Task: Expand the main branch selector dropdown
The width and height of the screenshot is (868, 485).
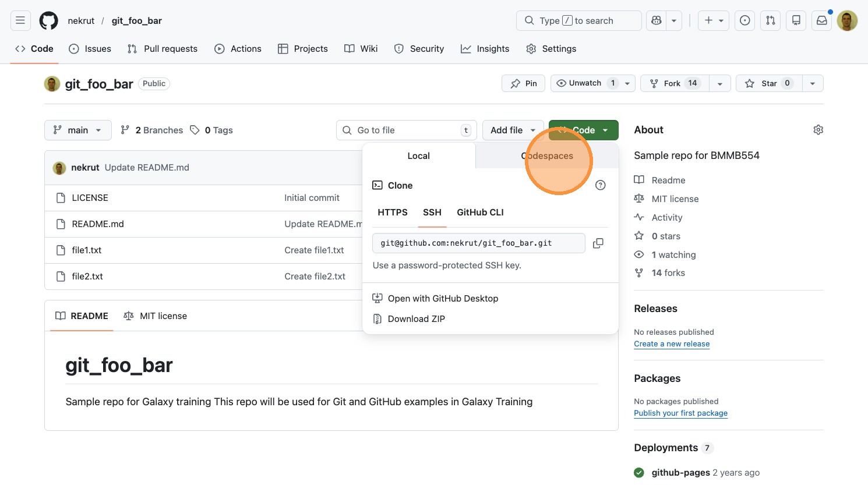Action: pyautogui.click(x=77, y=130)
